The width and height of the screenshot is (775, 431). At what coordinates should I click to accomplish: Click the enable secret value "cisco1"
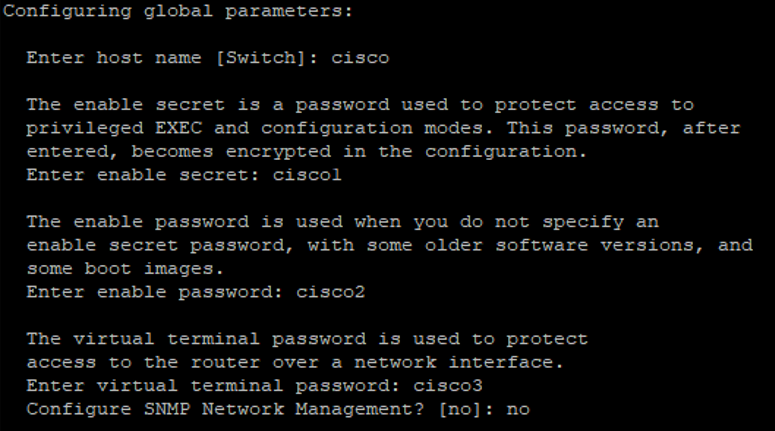click(x=307, y=175)
